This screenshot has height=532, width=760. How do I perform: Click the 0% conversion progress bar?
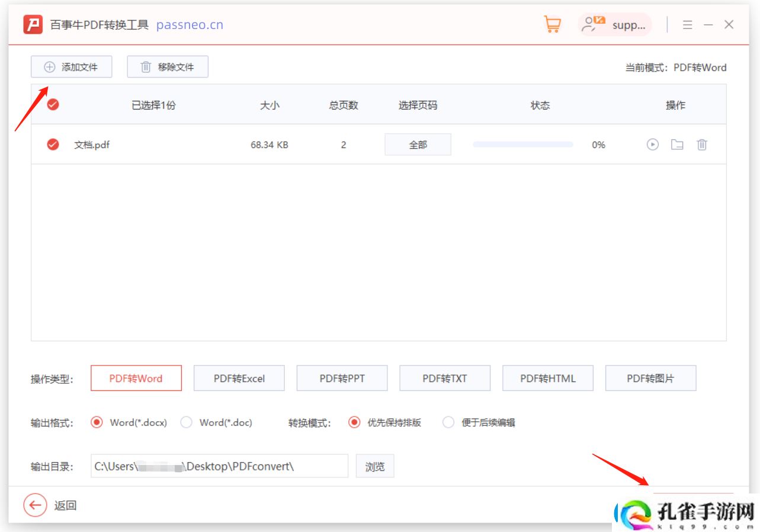tap(523, 145)
